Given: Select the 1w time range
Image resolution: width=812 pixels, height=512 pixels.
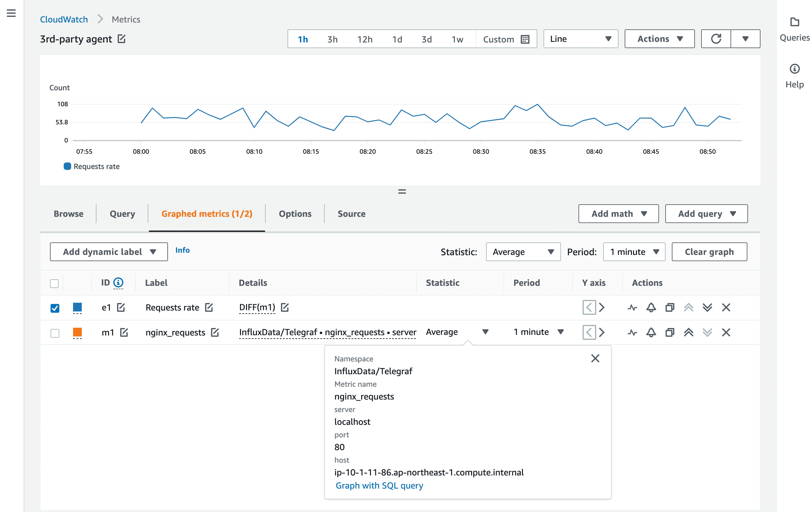Looking at the screenshot, I should click(x=458, y=39).
